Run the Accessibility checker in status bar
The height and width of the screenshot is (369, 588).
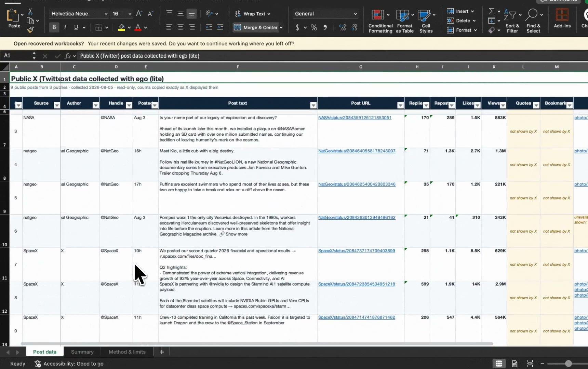[x=69, y=364]
